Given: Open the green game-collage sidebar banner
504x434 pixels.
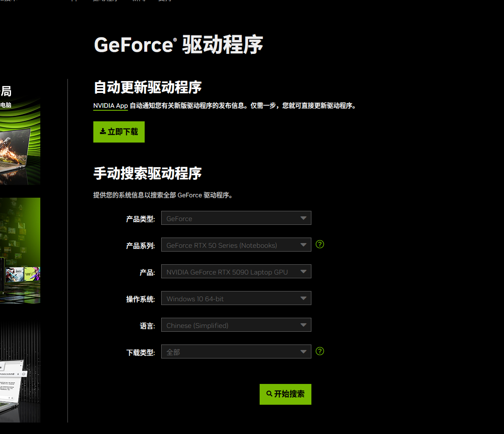Looking at the screenshot, I should click(20, 250).
